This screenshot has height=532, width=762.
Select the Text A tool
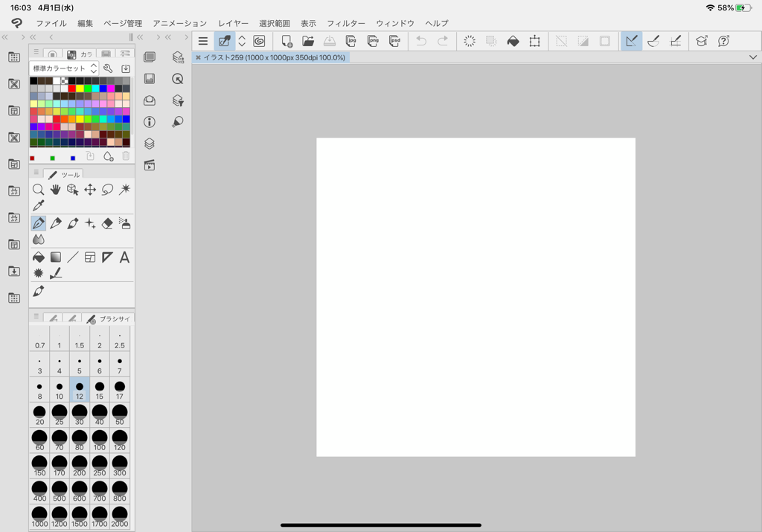click(x=125, y=257)
